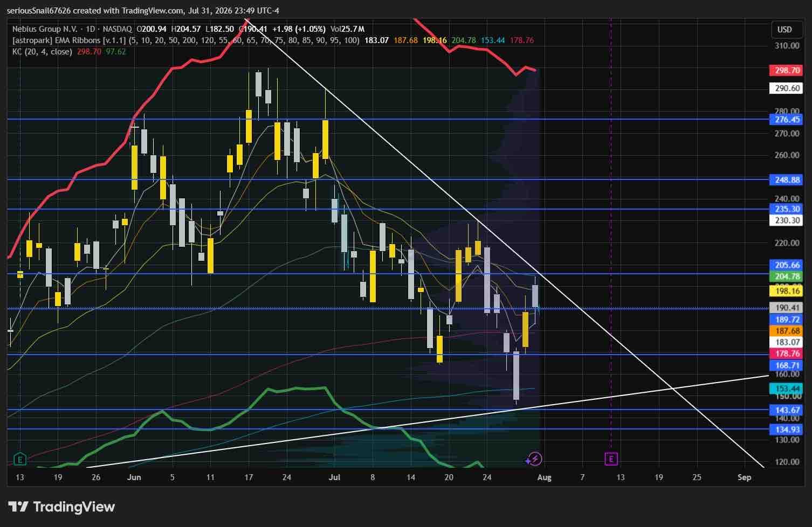Click the blue 143.67 price label
This screenshot has width=812, height=527.
click(787, 410)
